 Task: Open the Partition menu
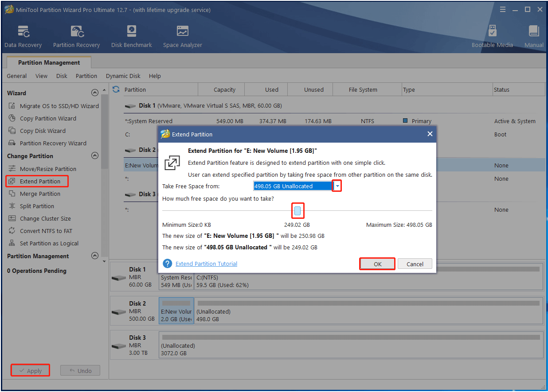tap(86, 76)
